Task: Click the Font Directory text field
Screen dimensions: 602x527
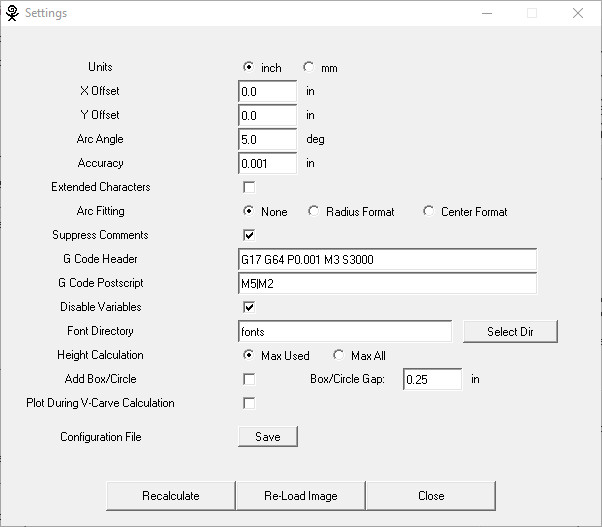Action: [345, 331]
